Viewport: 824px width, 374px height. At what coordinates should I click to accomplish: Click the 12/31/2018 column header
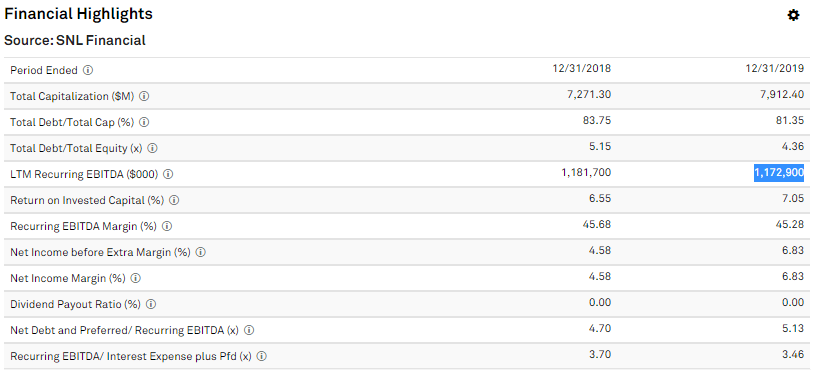tap(582, 68)
